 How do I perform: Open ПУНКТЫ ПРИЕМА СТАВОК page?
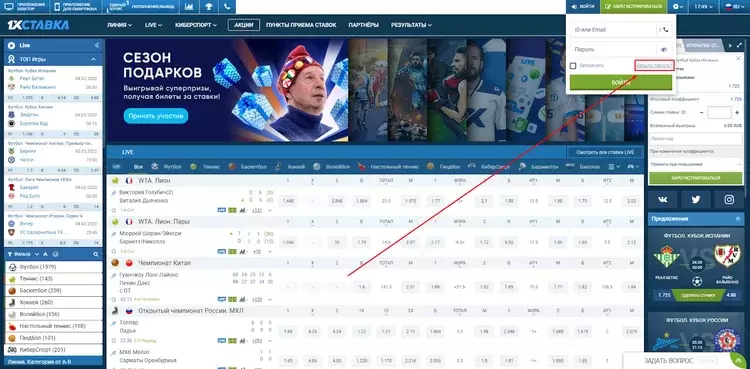click(301, 25)
